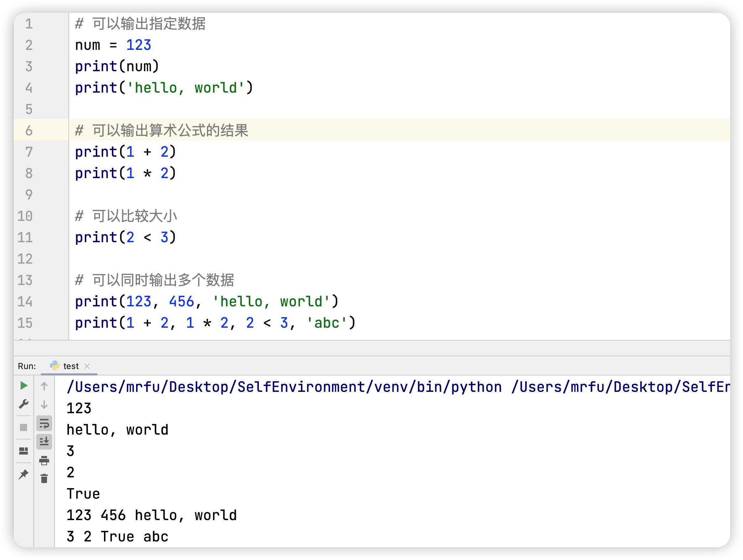
Task: Click the print(2 < 3) code line
Action: click(x=125, y=237)
